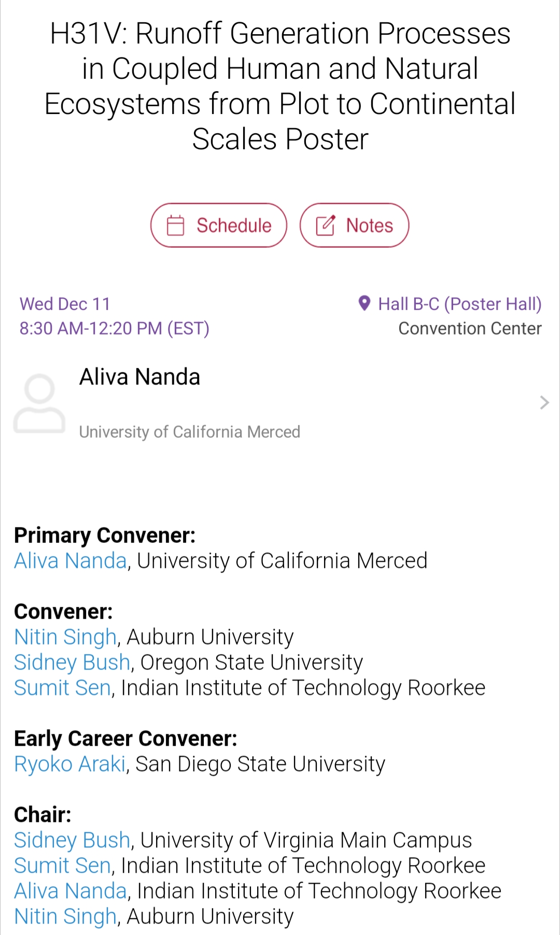Open Nitin Singh link under Convener
This screenshot has height=935, width=560.
point(65,637)
